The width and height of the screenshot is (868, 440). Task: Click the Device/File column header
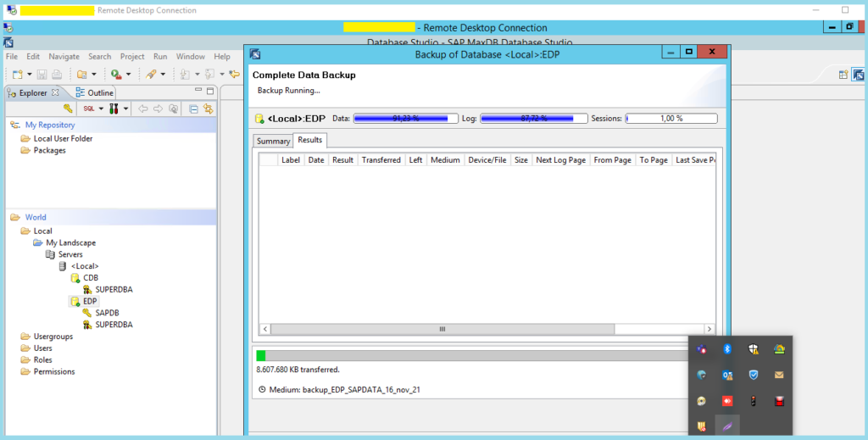click(487, 160)
